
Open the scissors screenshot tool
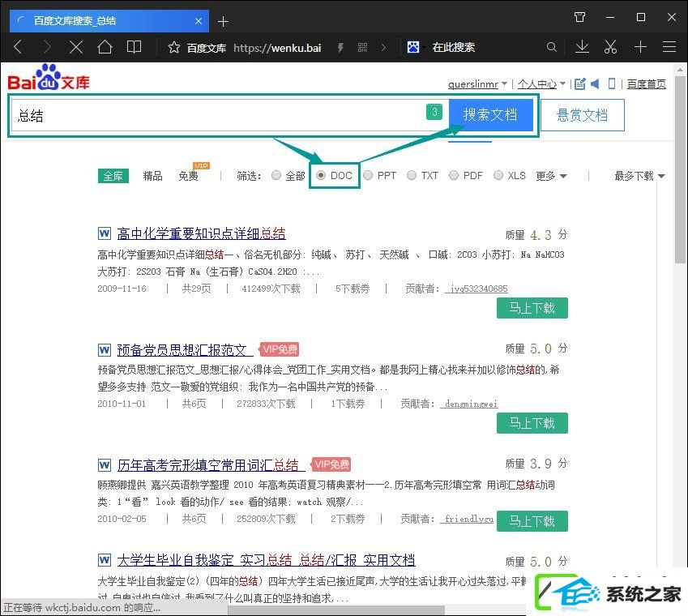pyautogui.click(x=610, y=46)
